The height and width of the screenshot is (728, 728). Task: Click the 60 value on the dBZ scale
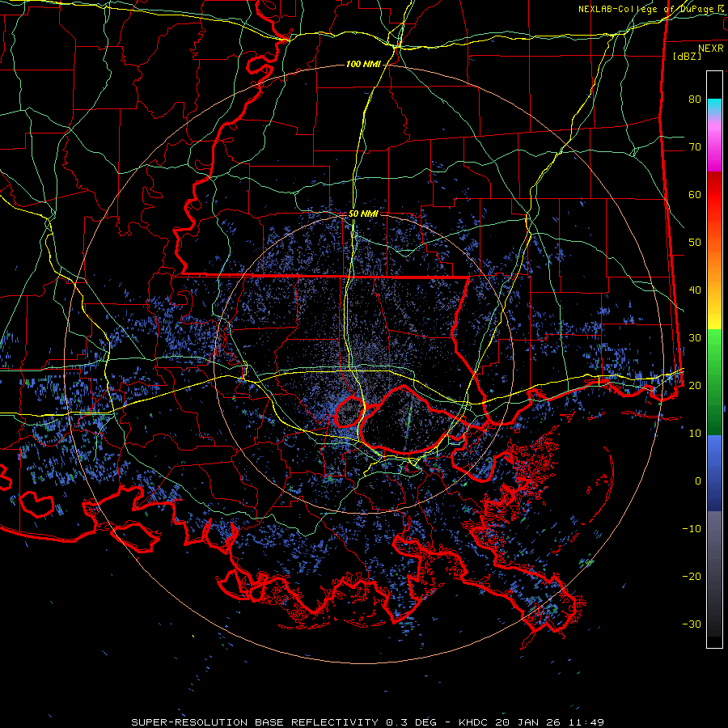pyautogui.click(x=695, y=195)
